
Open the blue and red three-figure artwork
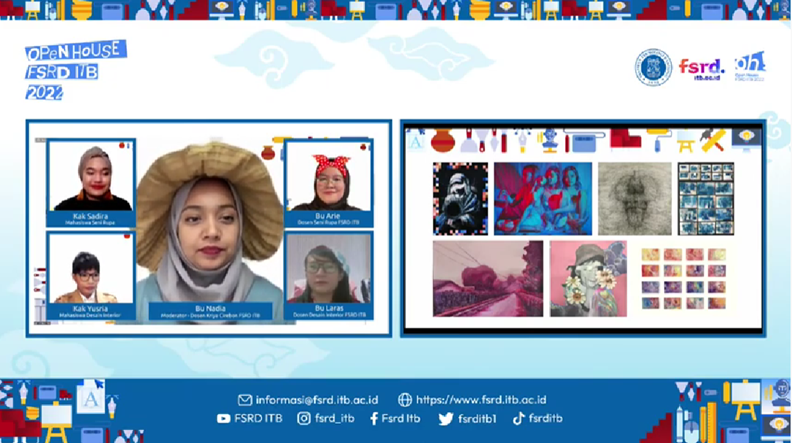point(542,198)
